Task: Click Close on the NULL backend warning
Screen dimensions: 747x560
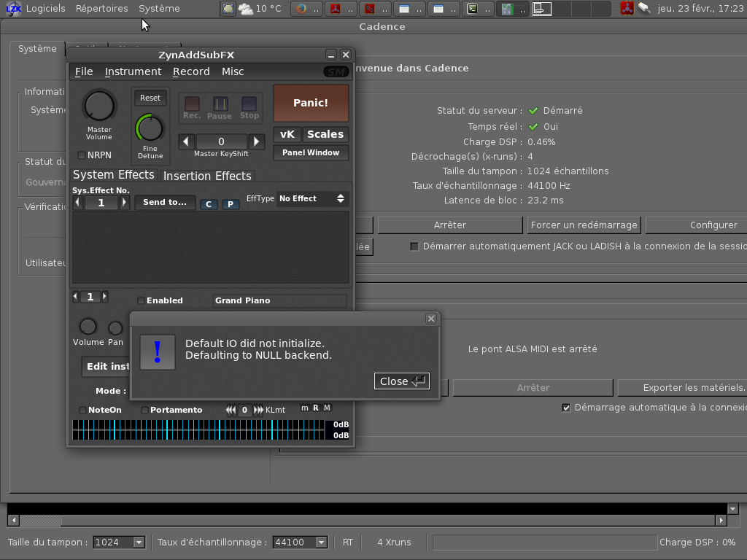Action: (x=401, y=381)
